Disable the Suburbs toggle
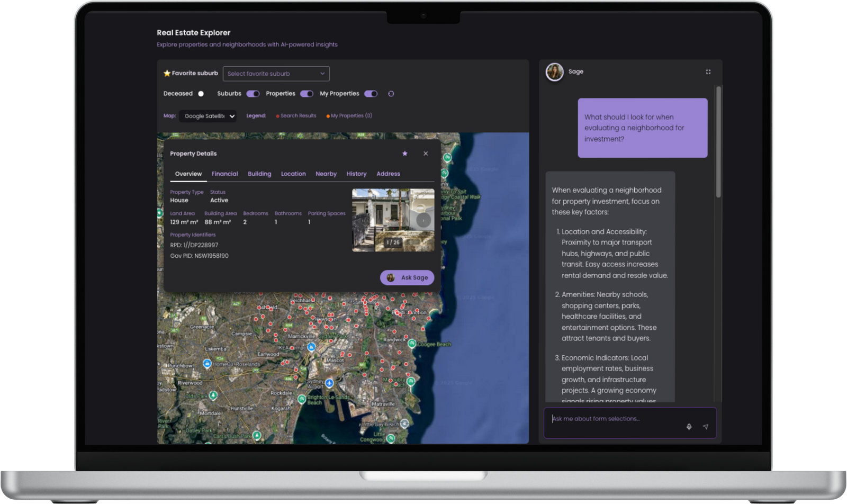Viewport: 847px width, 504px height. 253,94
